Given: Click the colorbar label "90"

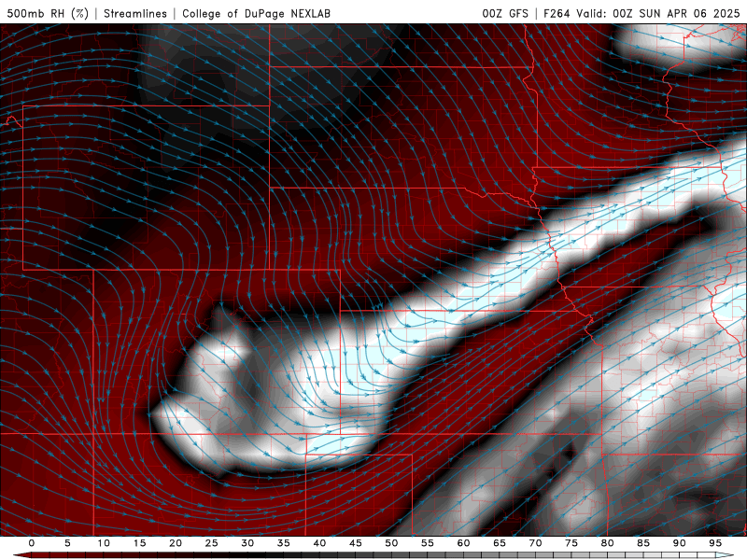Looking at the screenshot, I should (x=680, y=543).
